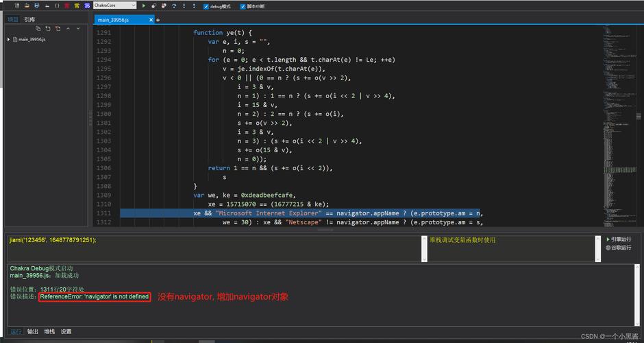Add a new editor tab with plus
Image resolution: width=644 pixels, height=343 pixels.
point(158,20)
